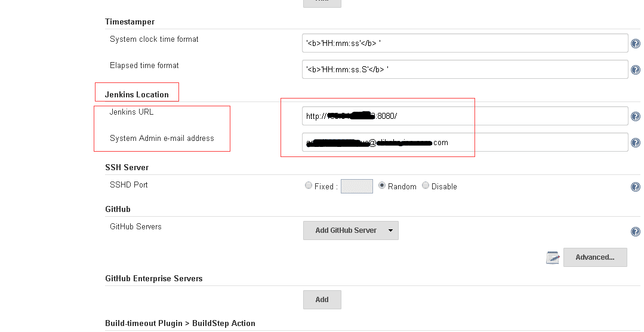This screenshot has width=644, height=332.
Task: Click the notepad icon beside Advanced button
Action: [553, 257]
